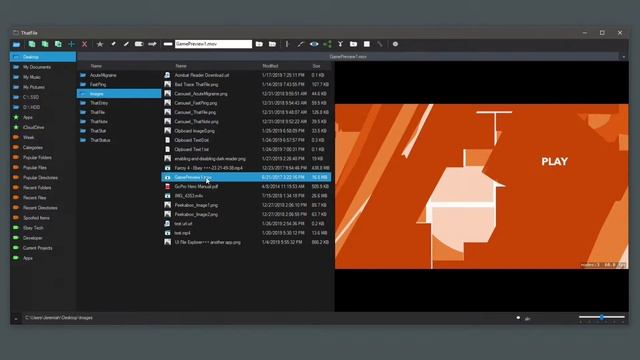This screenshot has height=360, width=640.
Task: Open the preview tab dropdown arrow at far right
Action: click(624, 57)
